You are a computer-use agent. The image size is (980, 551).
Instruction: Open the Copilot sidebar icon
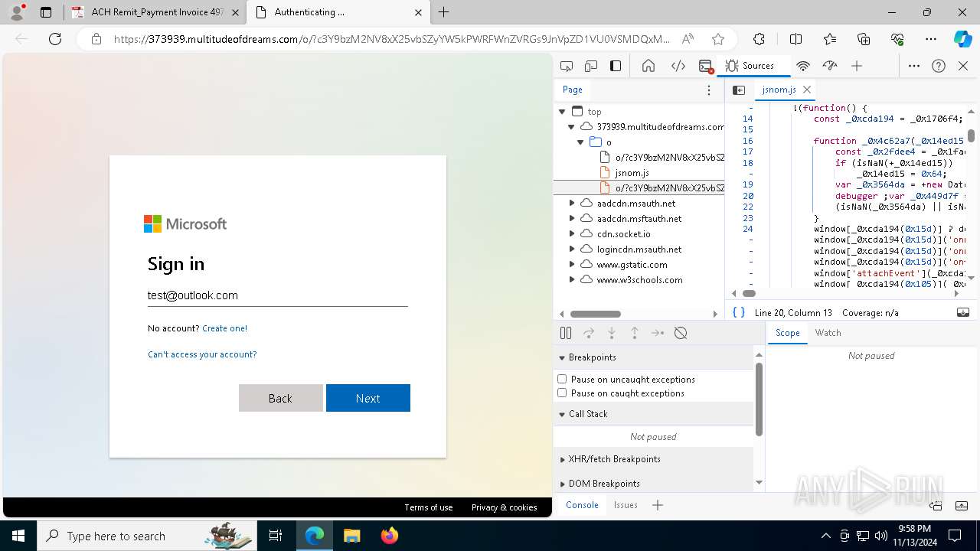pyautogui.click(x=962, y=39)
